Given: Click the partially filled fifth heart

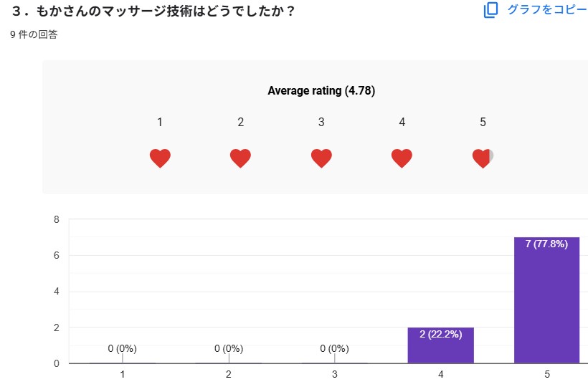Looking at the screenshot, I should 483,158.
